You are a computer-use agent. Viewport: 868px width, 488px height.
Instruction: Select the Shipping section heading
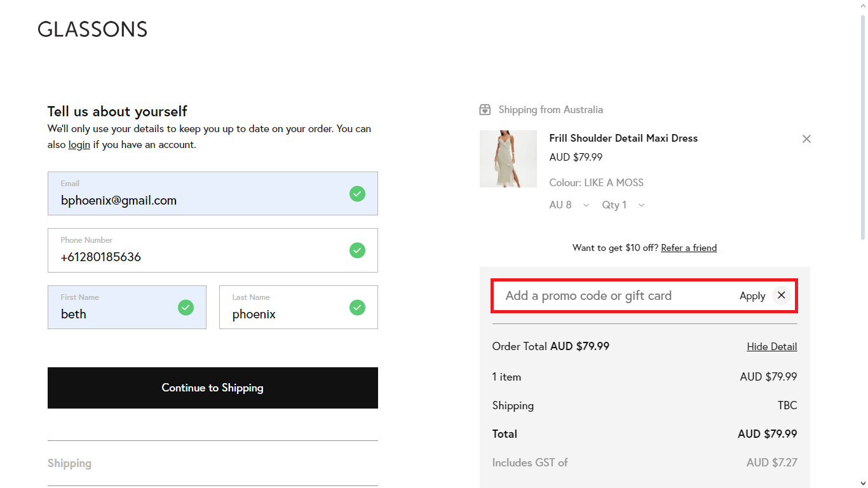69,463
